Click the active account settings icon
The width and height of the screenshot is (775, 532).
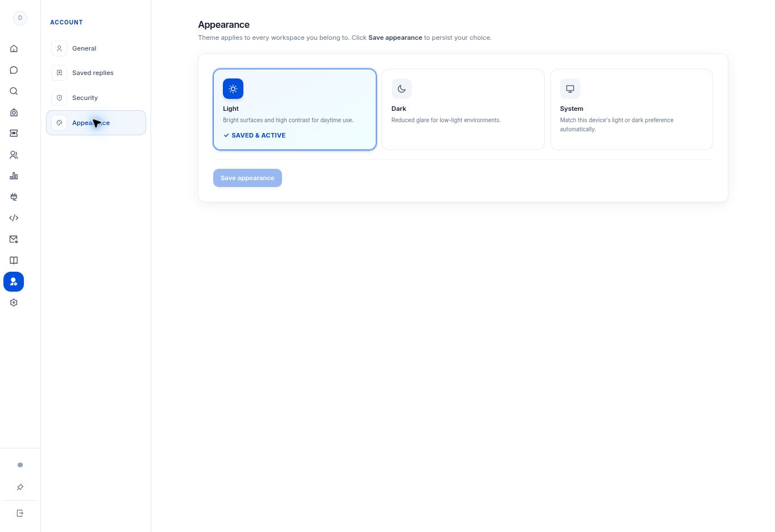tap(14, 281)
